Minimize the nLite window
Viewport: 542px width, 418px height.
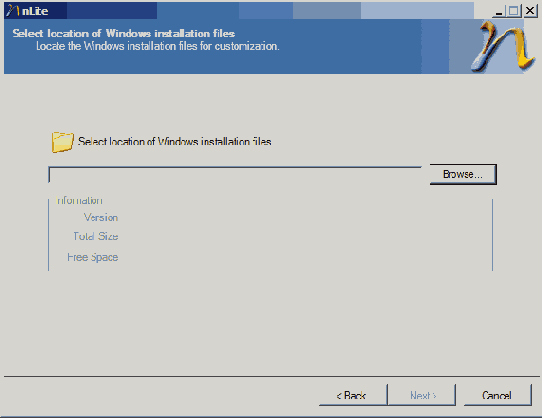498,11
